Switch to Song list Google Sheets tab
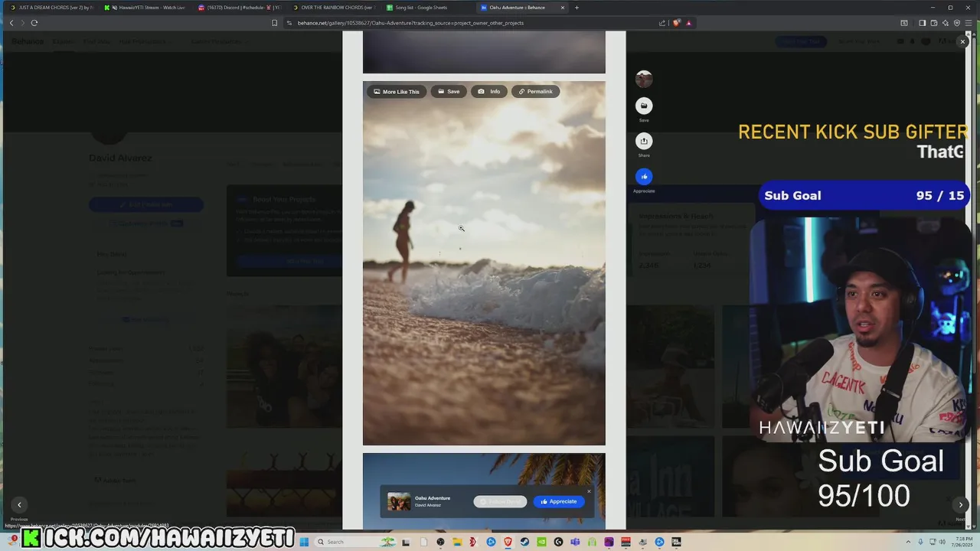 tap(427, 8)
